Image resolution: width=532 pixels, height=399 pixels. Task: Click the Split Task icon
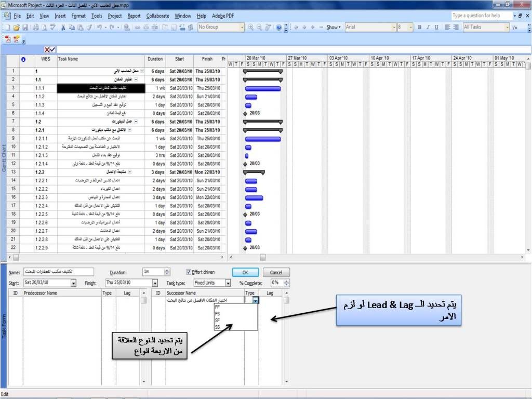point(154,28)
